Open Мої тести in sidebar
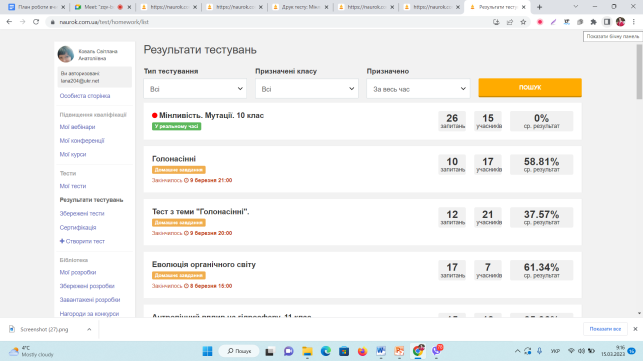This screenshot has width=643, height=362. (73, 186)
